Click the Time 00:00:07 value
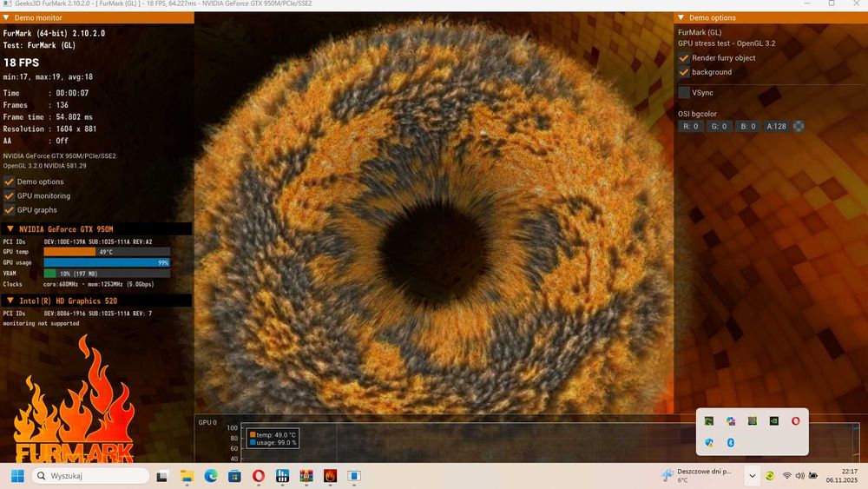This screenshot has width=868, height=489. coord(72,93)
